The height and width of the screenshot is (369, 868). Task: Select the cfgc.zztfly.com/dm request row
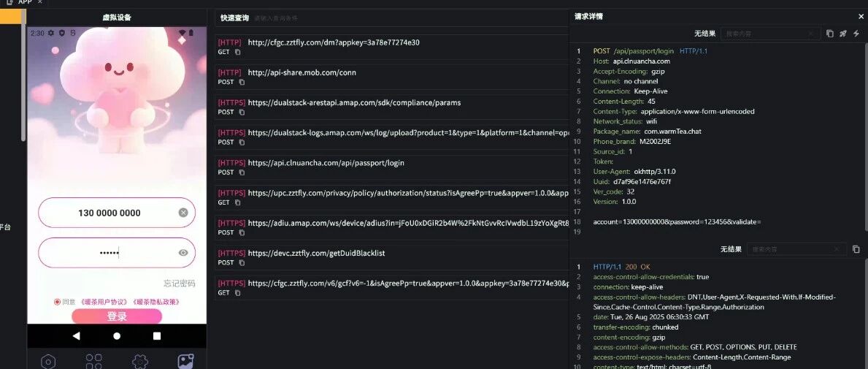[392, 47]
